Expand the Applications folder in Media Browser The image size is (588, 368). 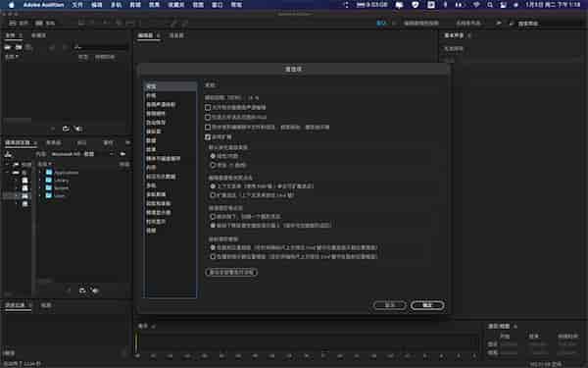point(40,173)
